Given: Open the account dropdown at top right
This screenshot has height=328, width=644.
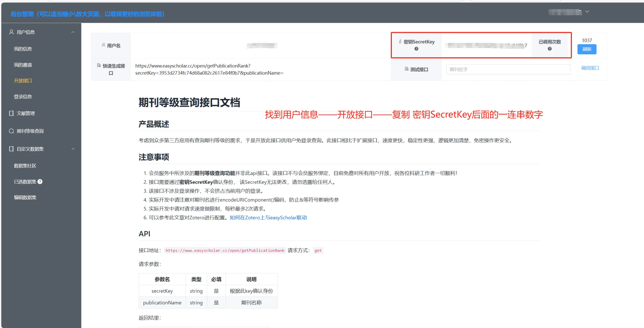Looking at the screenshot, I should click(587, 12).
